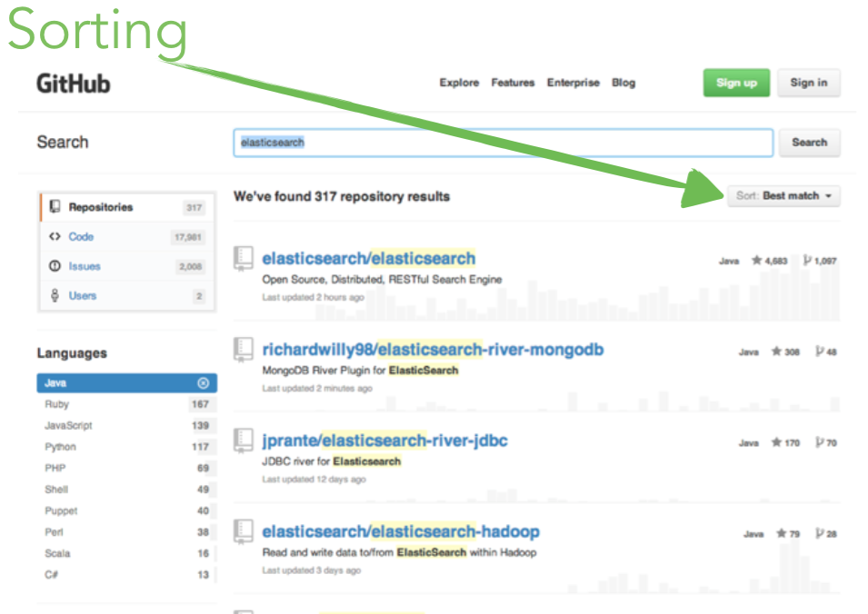Click the 170 stars icon

coord(776,442)
